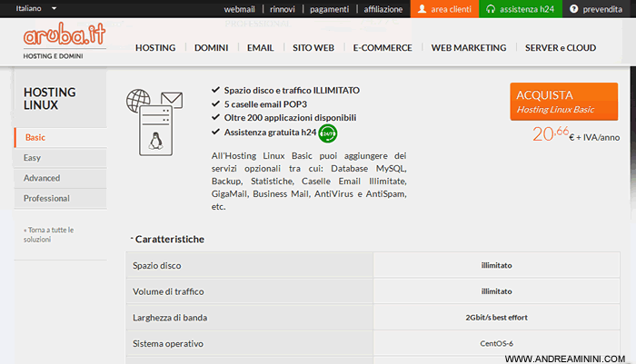Open the Italiano language dropdown

tap(36, 8)
